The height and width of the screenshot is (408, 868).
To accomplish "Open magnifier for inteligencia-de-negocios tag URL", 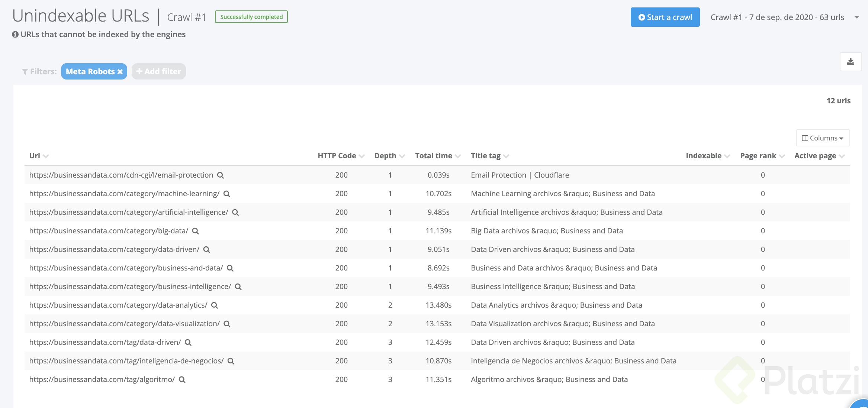I will coord(231,361).
